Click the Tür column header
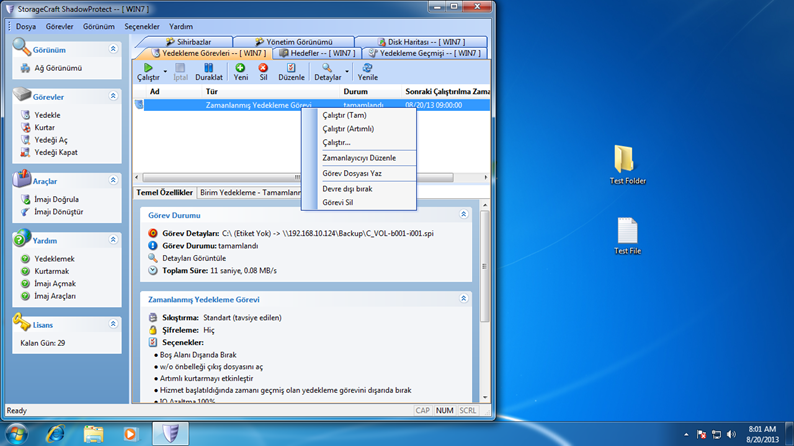This screenshot has width=794, height=446. coord(270,92)
